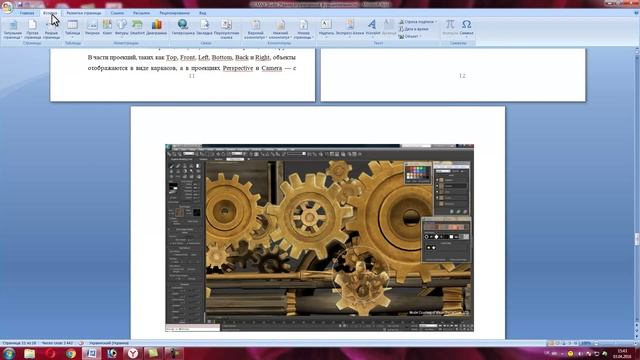
Task: Open the WordArt gallery
Action: coord(372,28)
